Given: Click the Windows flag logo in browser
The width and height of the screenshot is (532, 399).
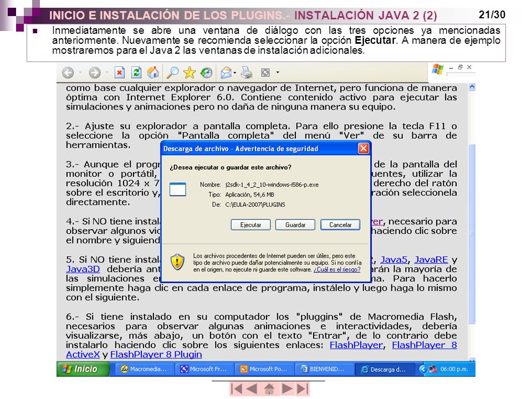Looking at the screenshot, I should [x=437, y=69].
